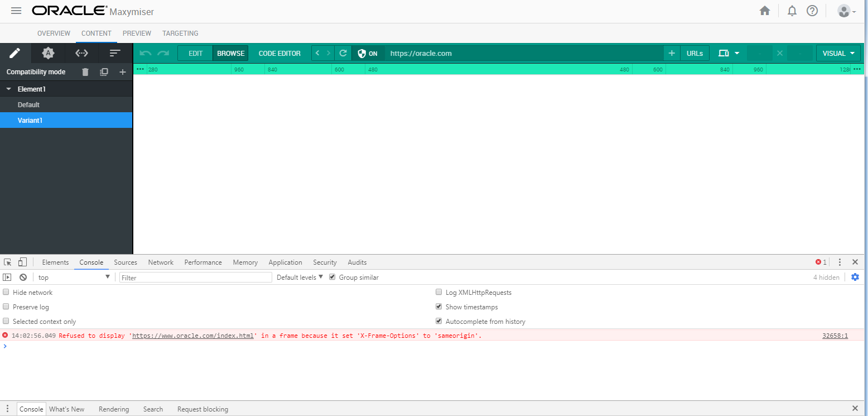Open the help question mark icon

[x=812, y=11]
